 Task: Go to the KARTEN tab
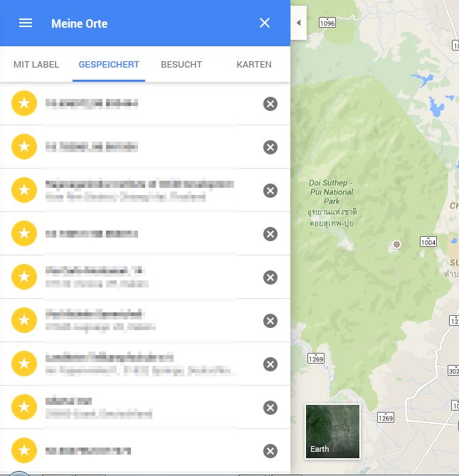tap(254, 65)
